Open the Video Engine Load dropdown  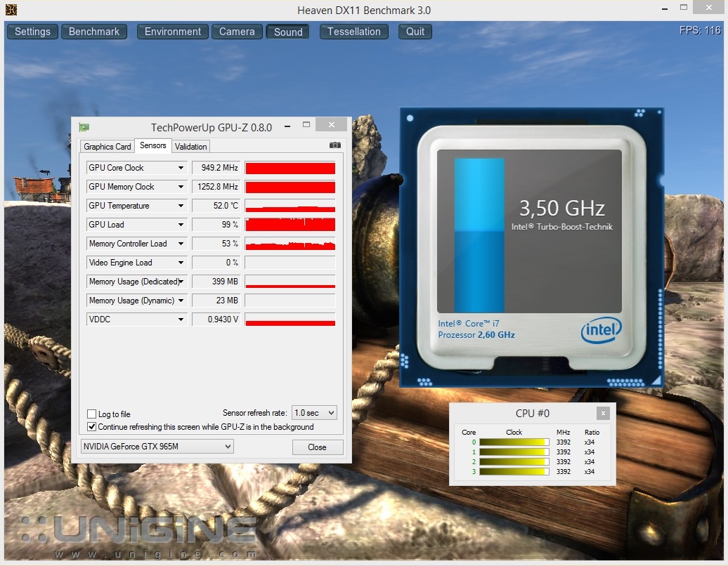point(181,263)
